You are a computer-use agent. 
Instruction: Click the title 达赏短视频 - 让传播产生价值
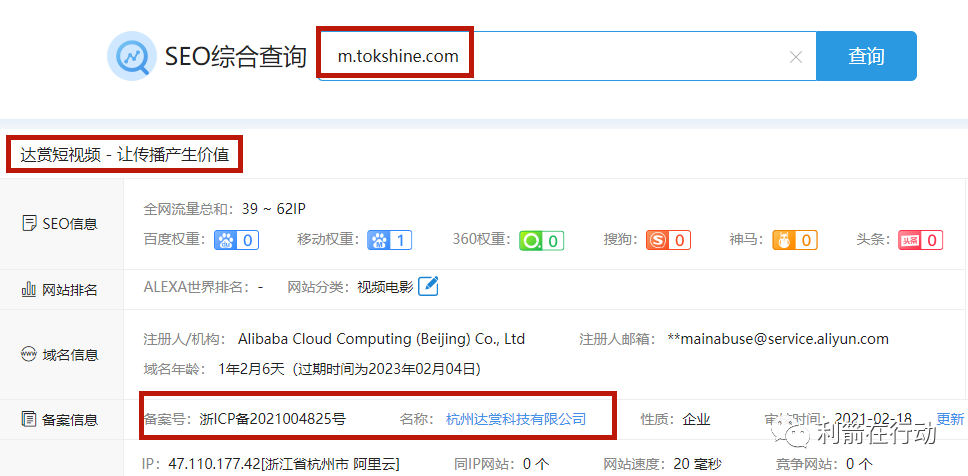(125, 154)
